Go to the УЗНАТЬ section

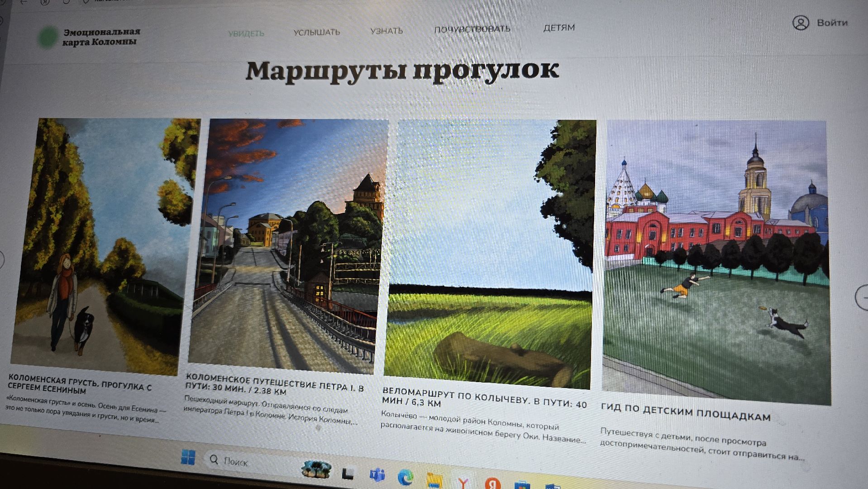[x=387, y=31]
